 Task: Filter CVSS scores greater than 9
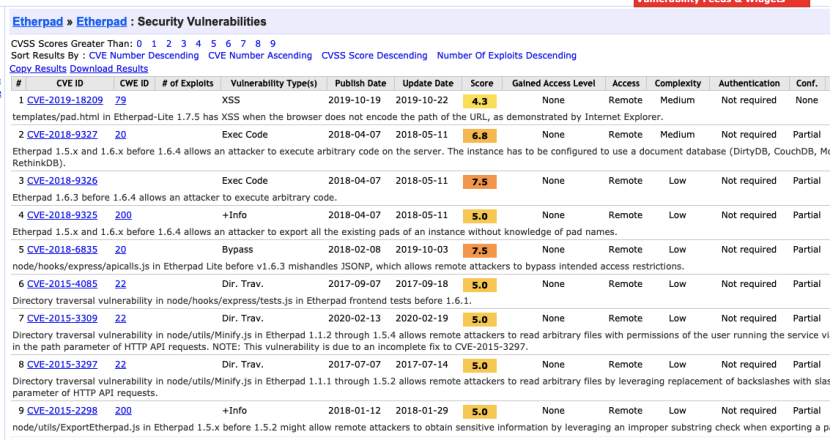[273, 44]
